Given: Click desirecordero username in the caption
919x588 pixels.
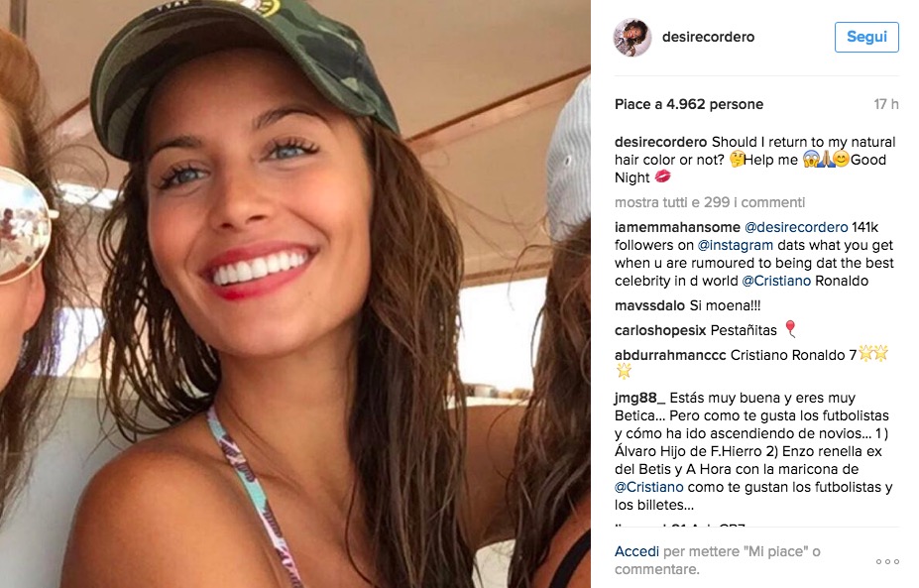Looking at the screenshot, I should pos(660,142).
